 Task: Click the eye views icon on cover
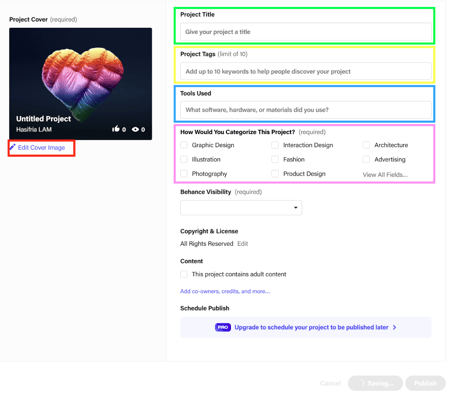tap(135, 129)
